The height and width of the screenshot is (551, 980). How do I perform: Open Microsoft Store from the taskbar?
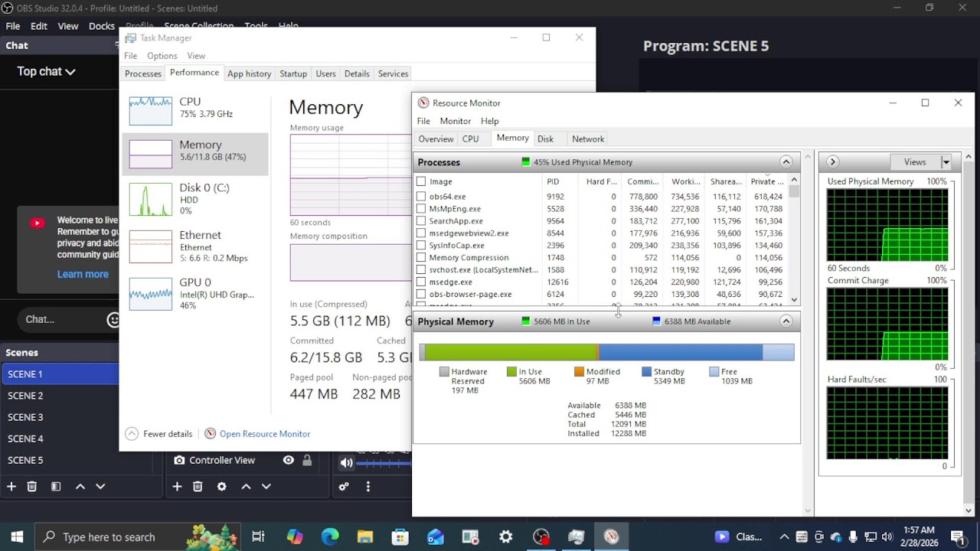pos(400,537)
